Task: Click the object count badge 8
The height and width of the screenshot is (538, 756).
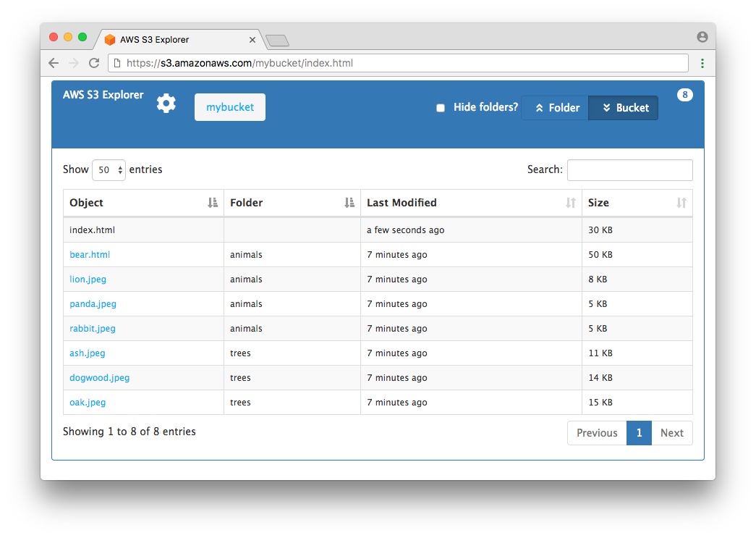Action: click(684, 95)
